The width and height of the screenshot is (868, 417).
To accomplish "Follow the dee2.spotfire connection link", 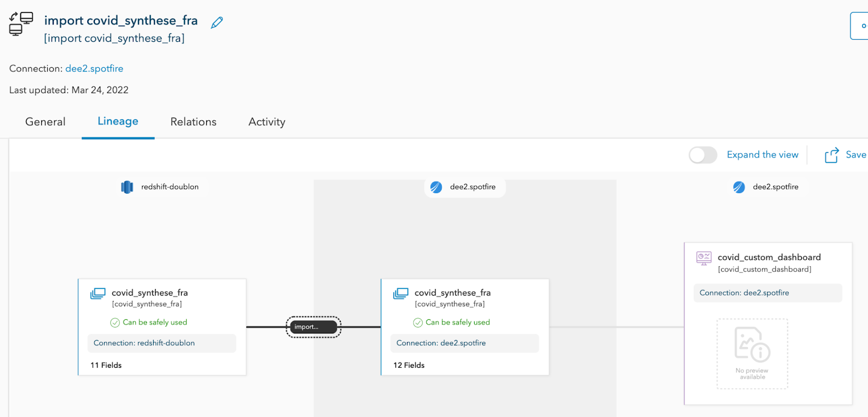I will click(94, 69).
